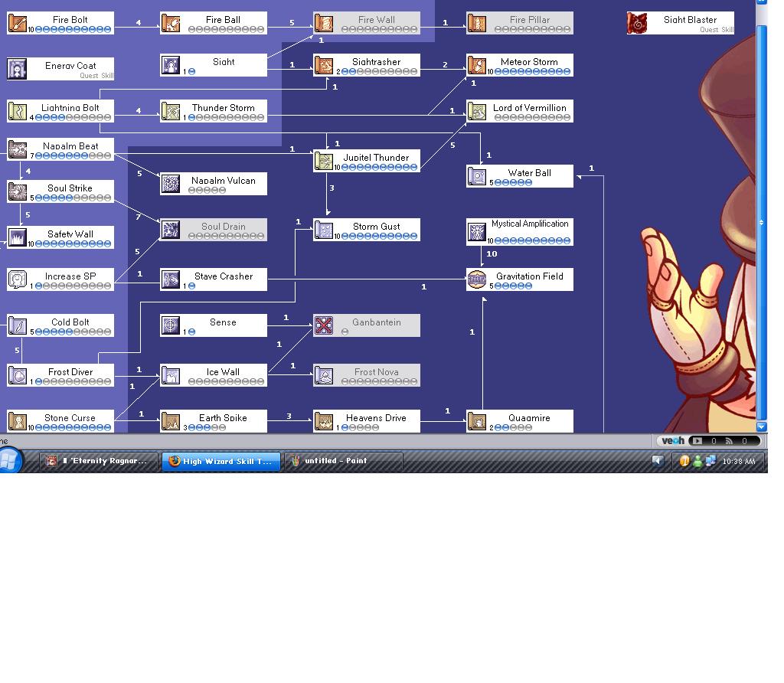The image size is (784, 683).
Task: Click the Fire Bolt skill icon
Action: (18, 24)
